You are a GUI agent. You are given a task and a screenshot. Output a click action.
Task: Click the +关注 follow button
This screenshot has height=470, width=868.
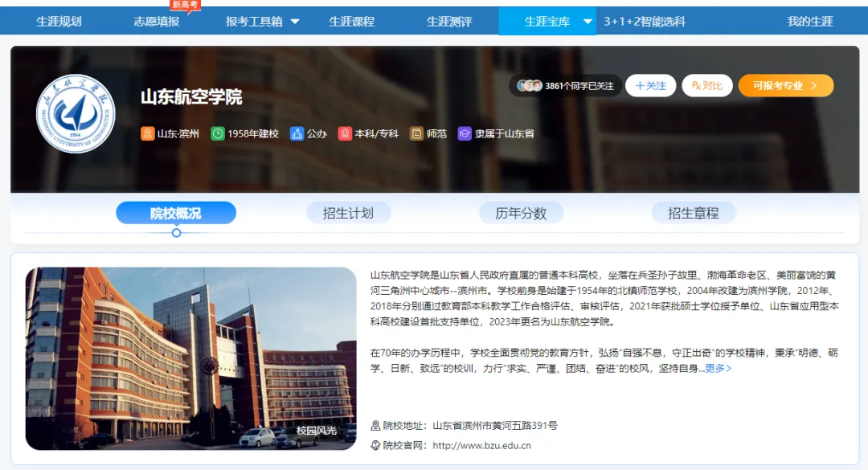tap(650, 86)
